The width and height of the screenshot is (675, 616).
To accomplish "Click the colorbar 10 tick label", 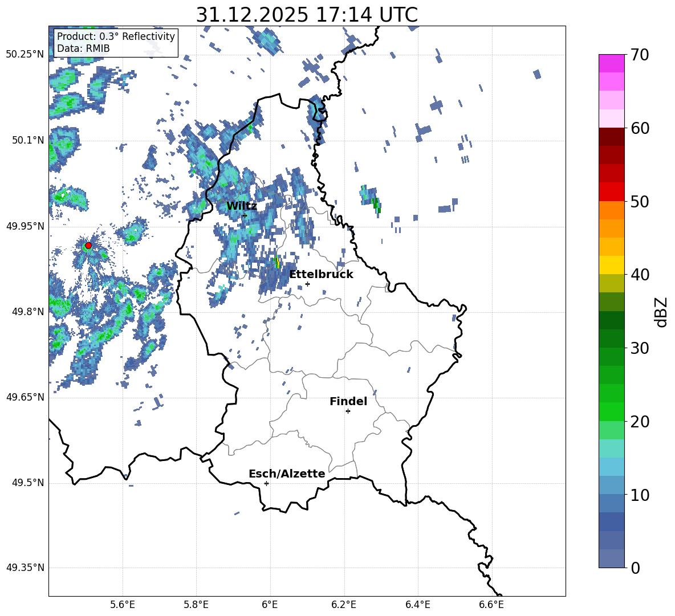I will 640,495.
